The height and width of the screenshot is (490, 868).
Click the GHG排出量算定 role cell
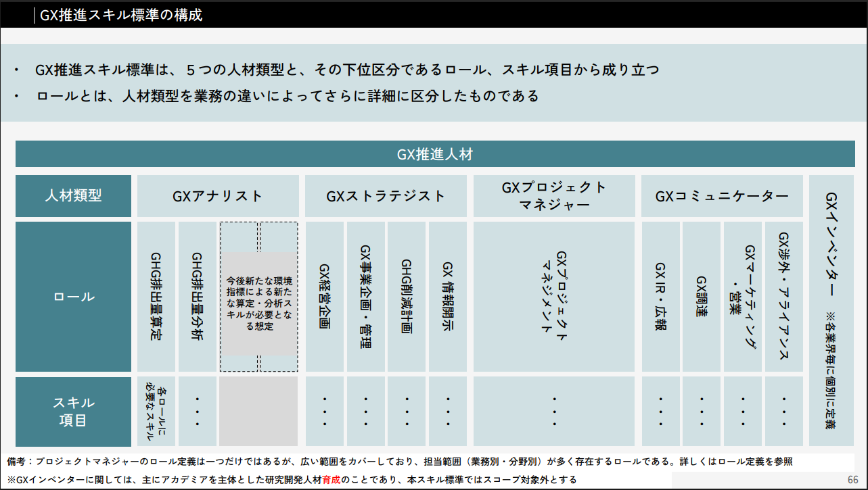156,297
